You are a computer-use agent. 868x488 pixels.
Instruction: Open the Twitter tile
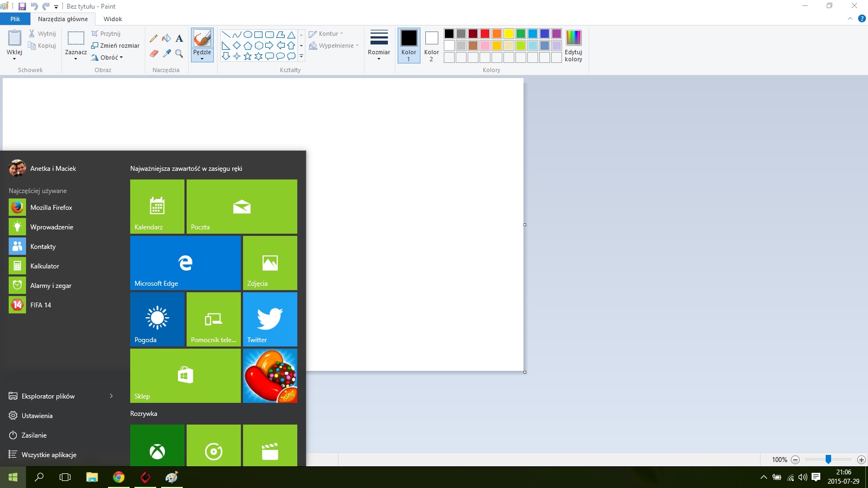tap(270, 319)
